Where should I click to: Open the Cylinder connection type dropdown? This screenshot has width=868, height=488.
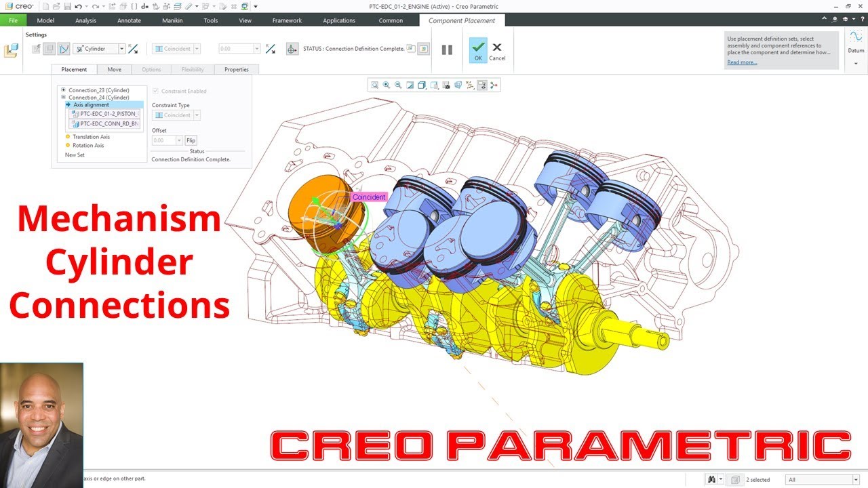click(x=122, y=49)
